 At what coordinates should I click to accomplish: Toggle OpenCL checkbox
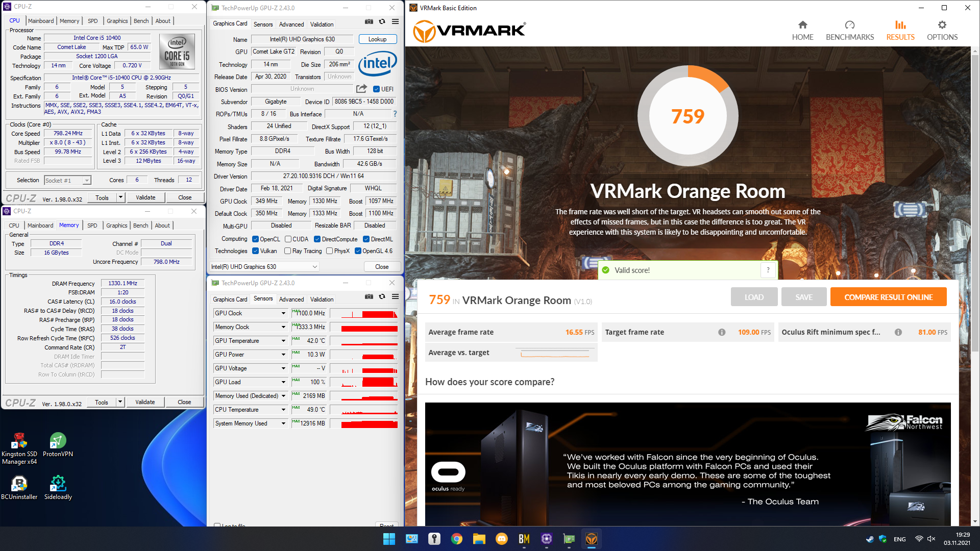coord(255,239)
